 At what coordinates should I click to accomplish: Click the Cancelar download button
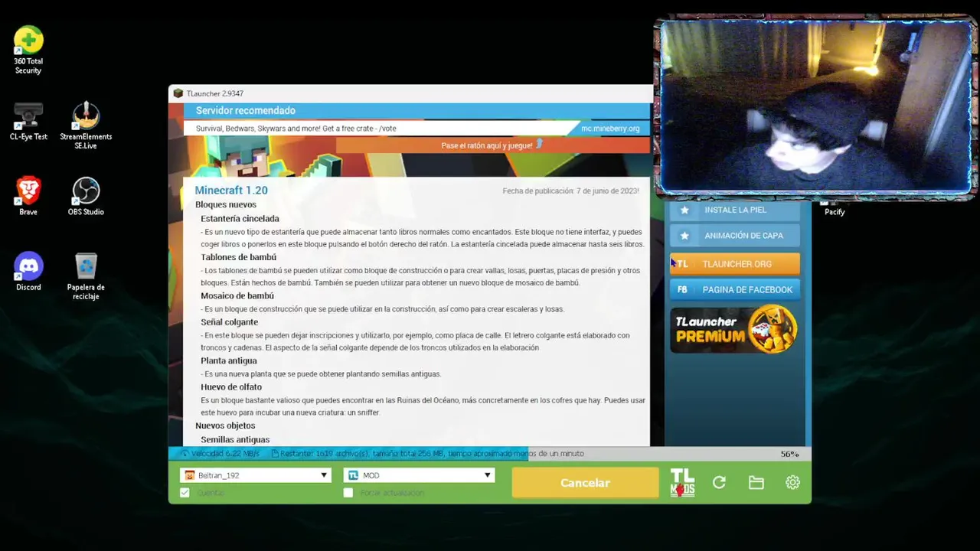[585, 483]
